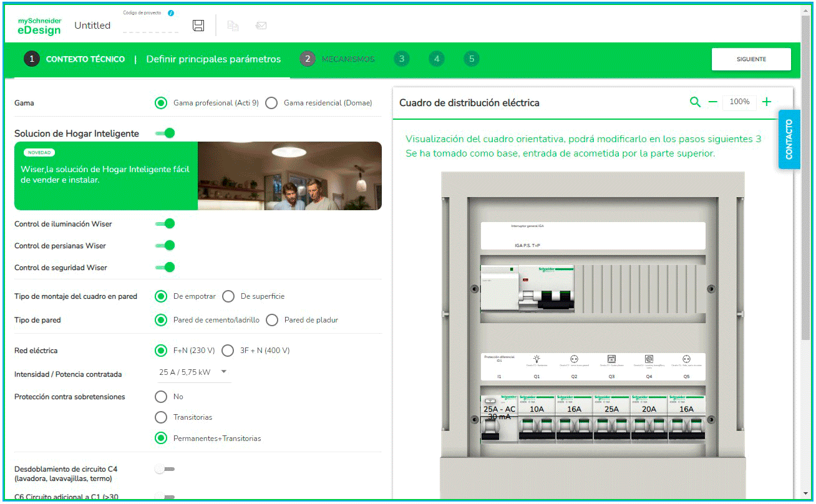
Task: Click the project code info icon
Action: [x=171, y=13]
